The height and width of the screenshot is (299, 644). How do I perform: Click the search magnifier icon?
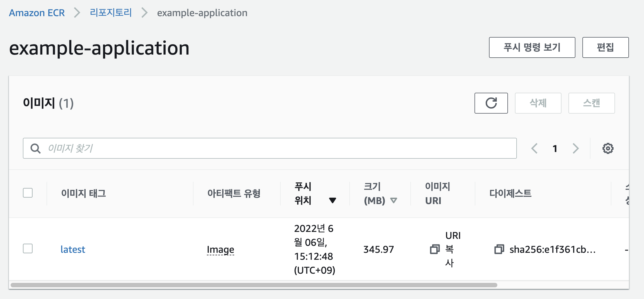point(35,148)
